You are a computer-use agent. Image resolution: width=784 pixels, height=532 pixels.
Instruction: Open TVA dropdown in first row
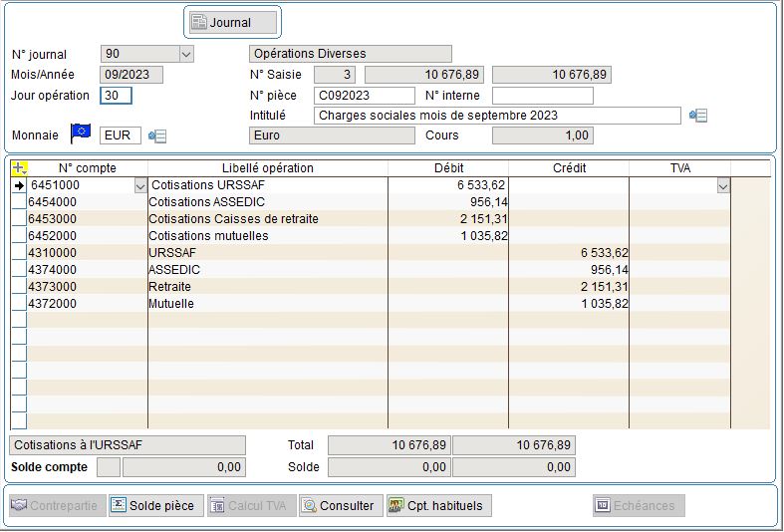(722, 185)
